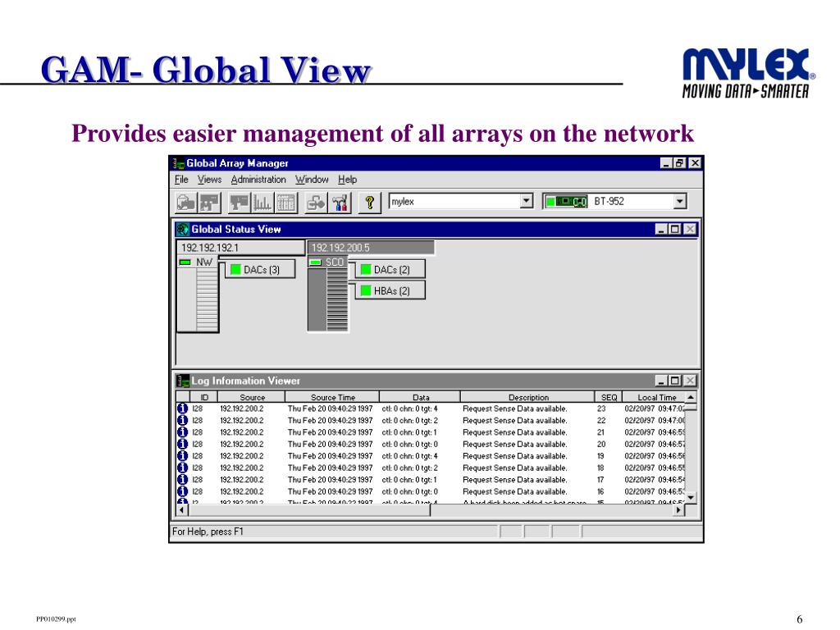Click the define server groups toolbar icon
The image size is (840, 630).
(186, 203)
